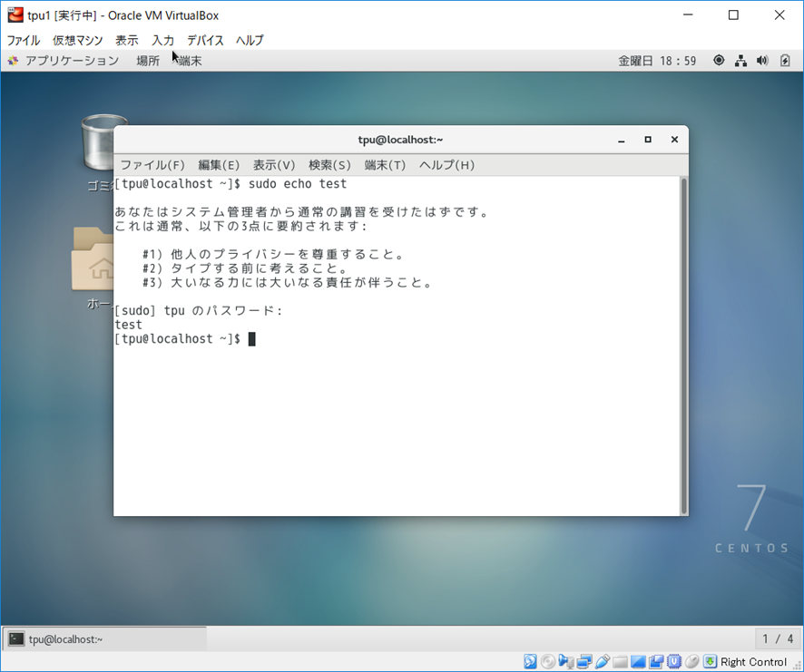Place cursor at the terminal command prompt

tap(251, 338)
